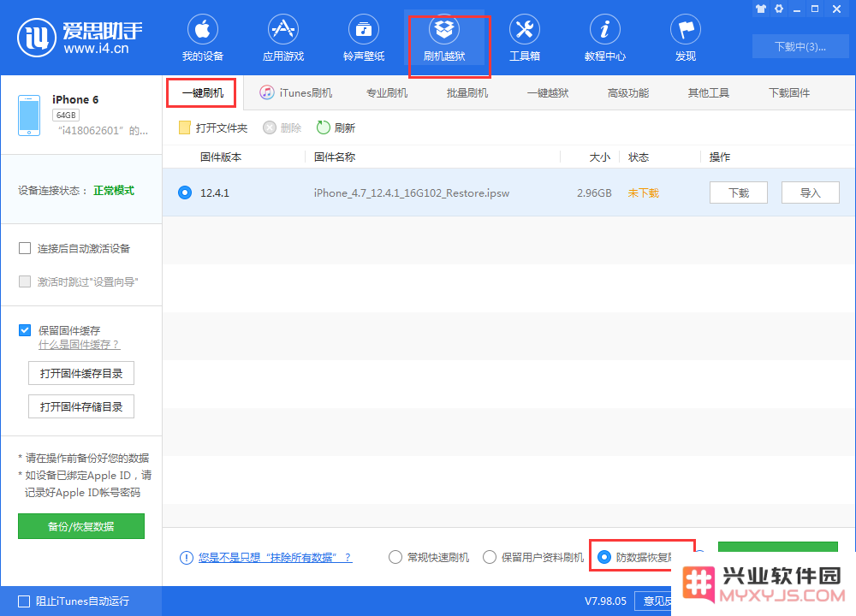The width and height of the screenshot is (856, 616).
Task: Select 保留用户资料刷机 radio option
Action: point(490,557)
